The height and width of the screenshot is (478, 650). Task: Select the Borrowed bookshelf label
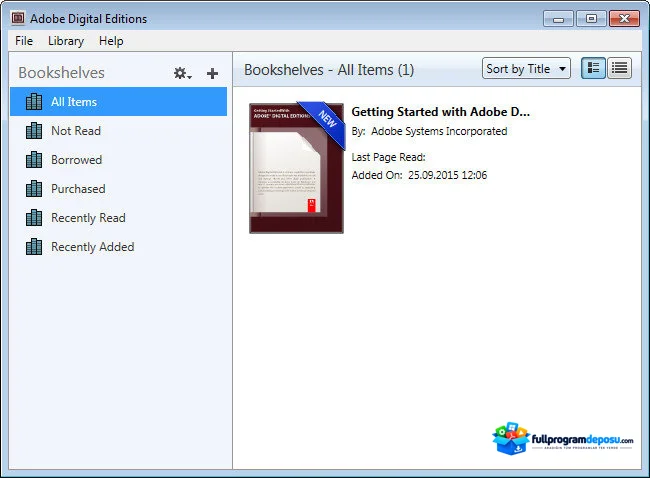(77, 160)
